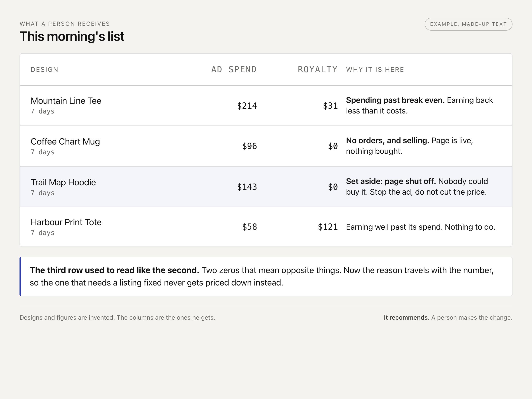Viewport: 532px width, 399px height.
Task: Click the AD SPEND column header
Action: pyautogui.click(x=234, y=70)
